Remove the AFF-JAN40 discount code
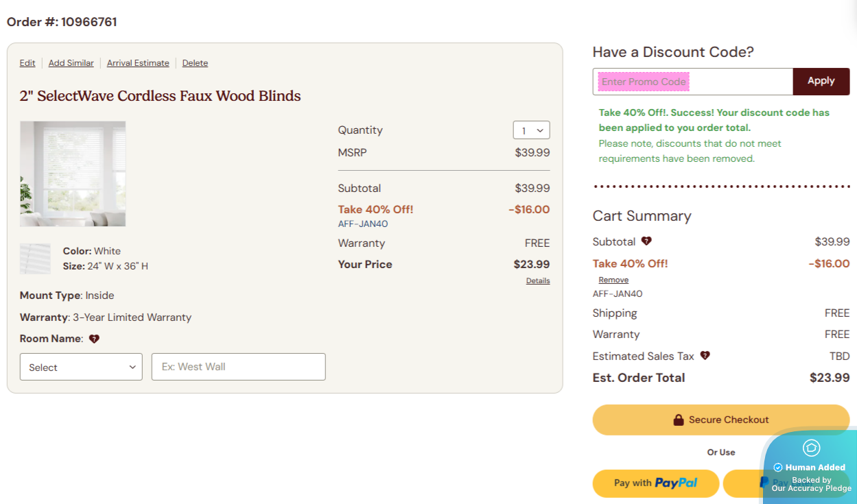 point(613,280)
